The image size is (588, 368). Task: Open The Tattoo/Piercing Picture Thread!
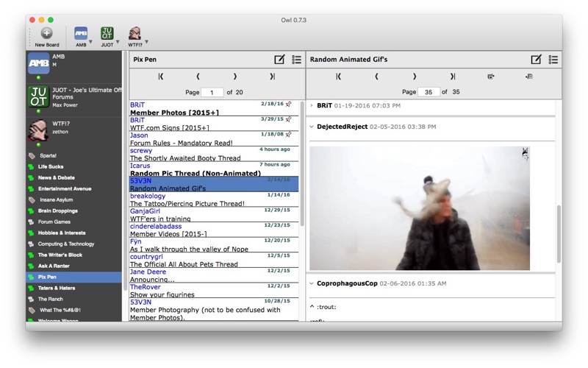[214, 199]
